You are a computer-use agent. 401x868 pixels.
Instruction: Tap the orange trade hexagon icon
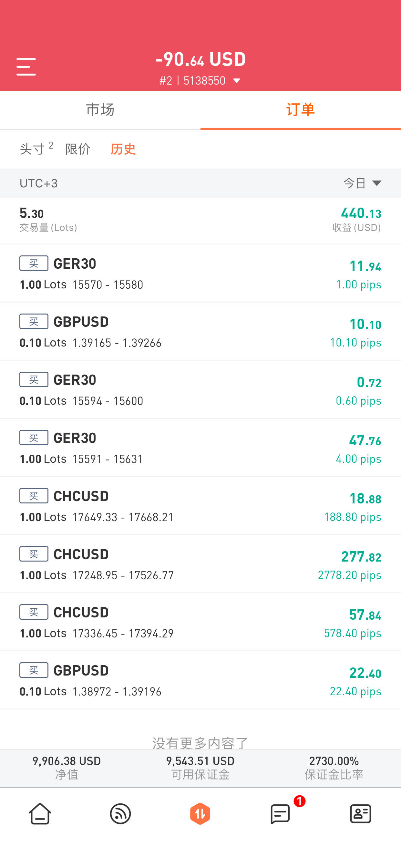(200, 813)
